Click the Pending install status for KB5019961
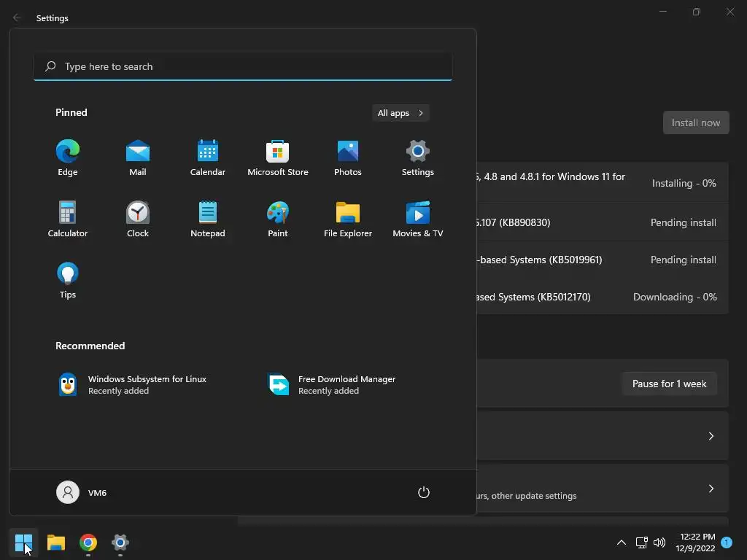The height and width of the screenshot is (560, 747). tap(683, 260)
